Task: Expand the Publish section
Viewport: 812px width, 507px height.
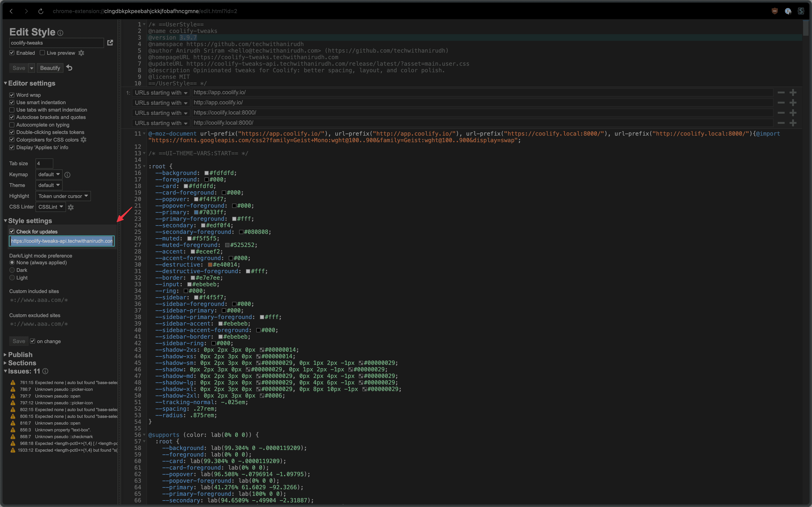Action: point(20,354)
